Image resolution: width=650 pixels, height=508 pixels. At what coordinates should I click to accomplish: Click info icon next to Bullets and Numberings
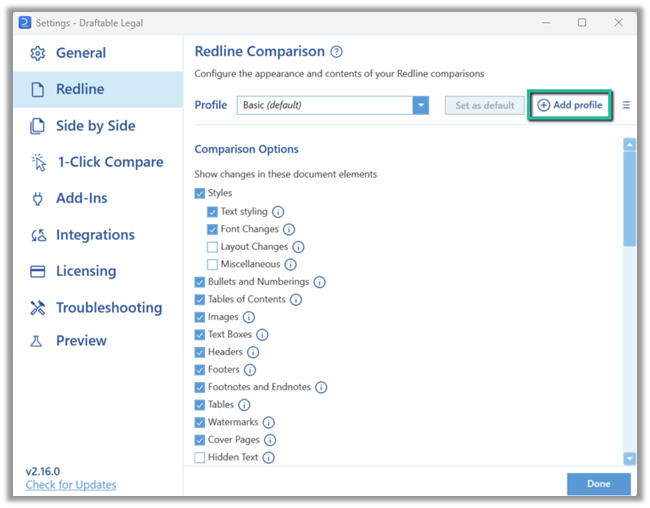tap(319, 282)
